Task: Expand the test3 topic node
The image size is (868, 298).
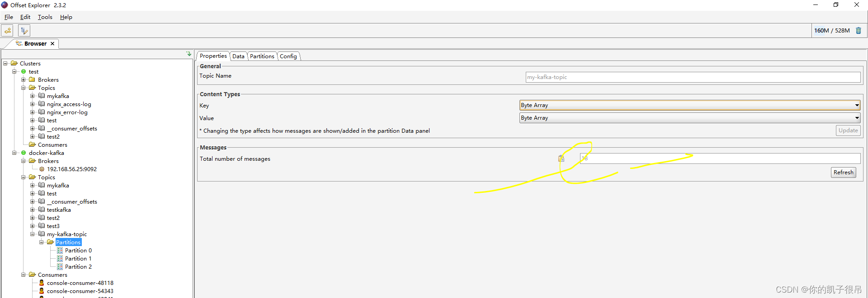Action: coord(33,226)
